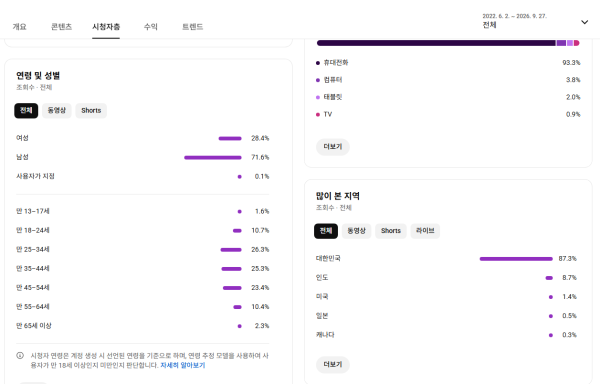This screenshot has height=384, width=600.
Task: Click the 여성 row label
Action: pos(22,138)
